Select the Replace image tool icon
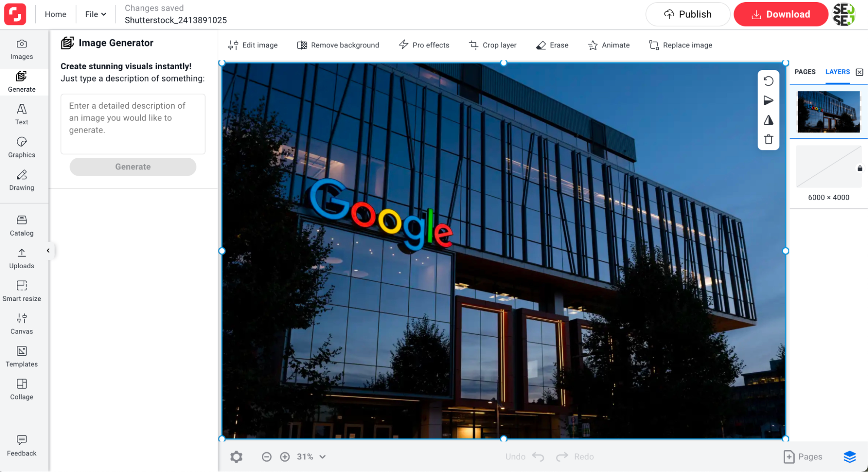 [x=654, y=45]
